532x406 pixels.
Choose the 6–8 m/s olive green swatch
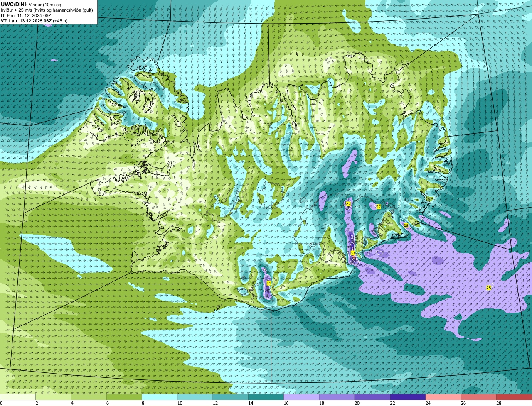(124, 397)
